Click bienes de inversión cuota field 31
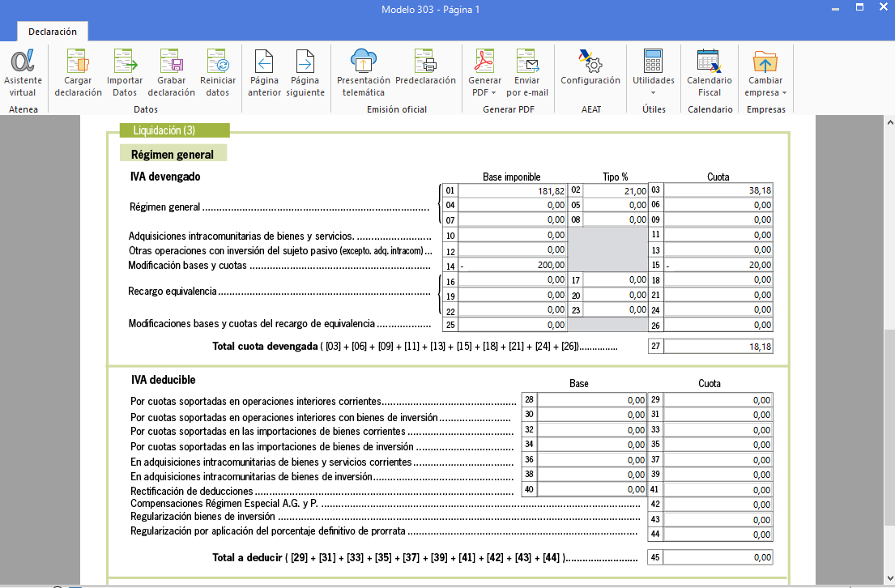Screen dimensions: 895x588 pos(718,415)
